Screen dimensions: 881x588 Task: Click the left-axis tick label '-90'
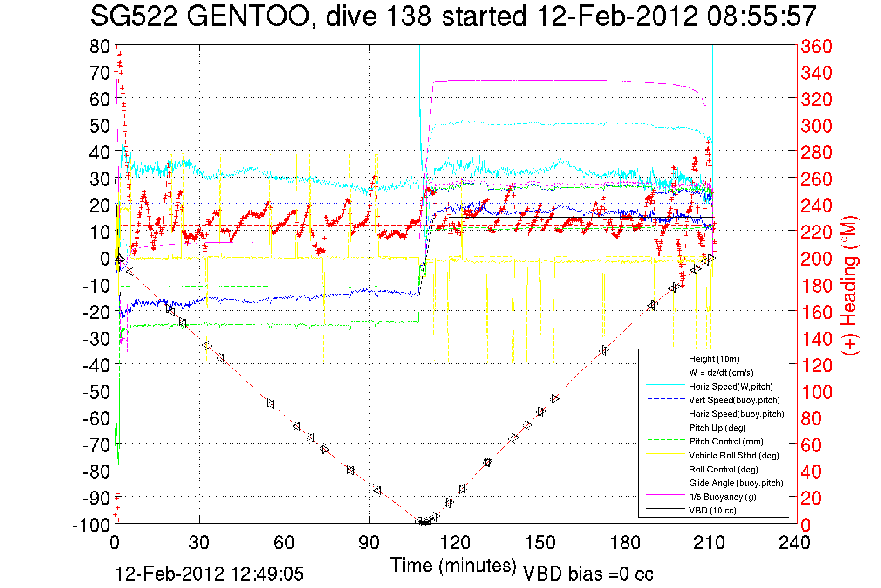pyautogui.click(x=96, y=498)
